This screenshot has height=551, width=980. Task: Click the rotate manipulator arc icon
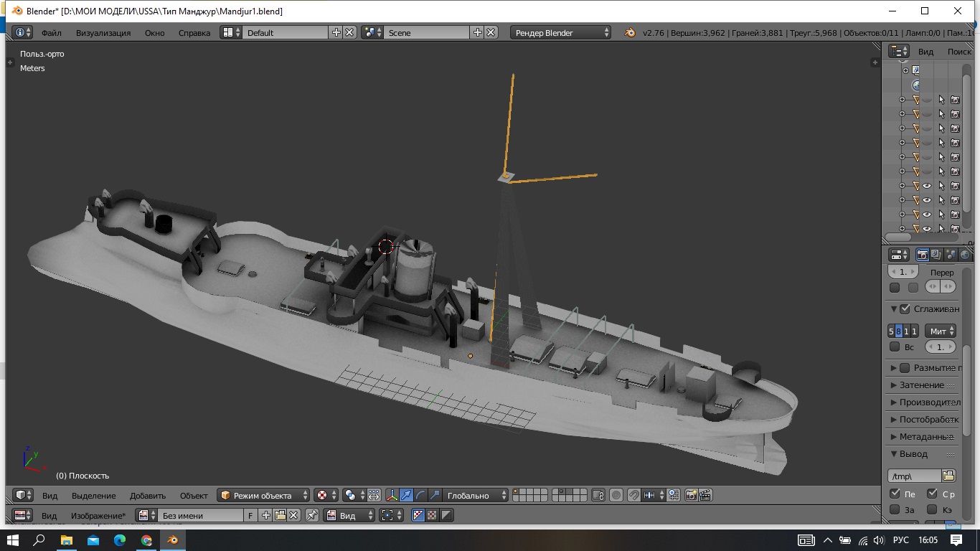tap(420, 495)
